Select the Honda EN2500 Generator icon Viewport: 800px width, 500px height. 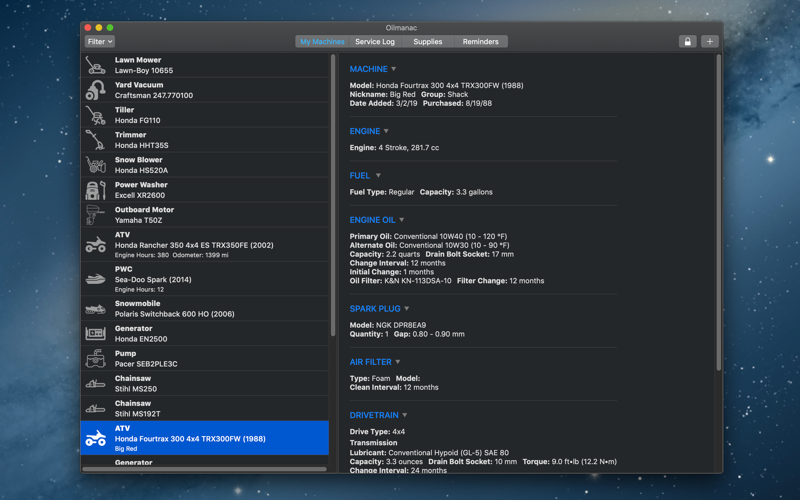[x=96, y=334]
